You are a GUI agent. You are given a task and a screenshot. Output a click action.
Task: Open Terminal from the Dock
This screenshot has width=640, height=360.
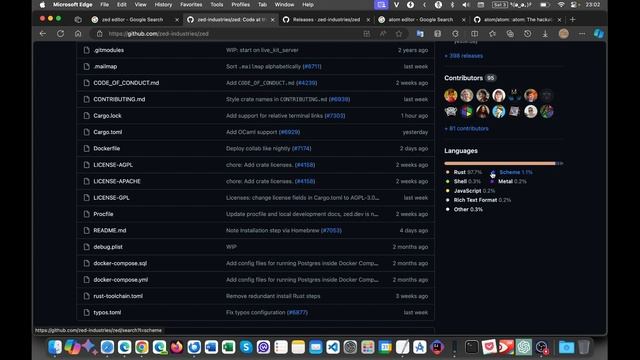pos(471,347)
